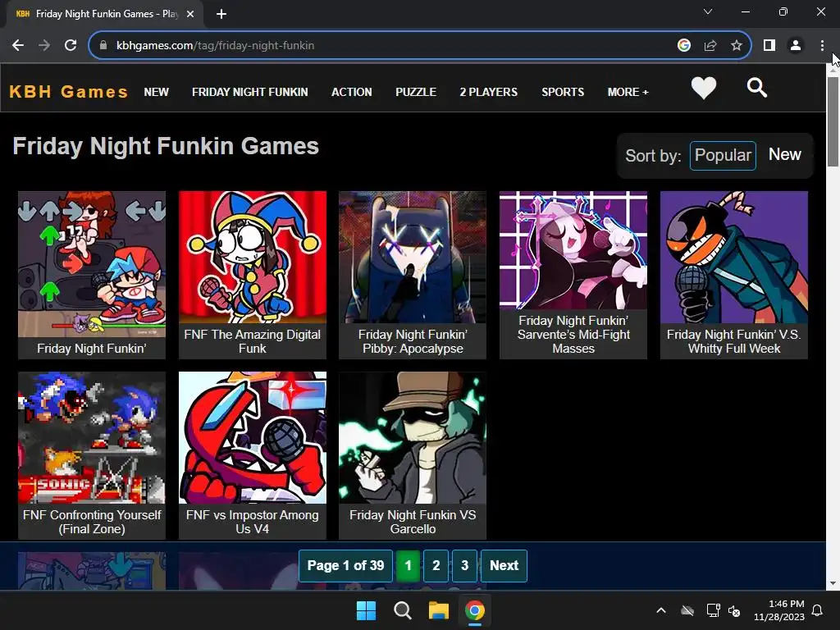Screen dimensions: 840x630
Task: Open the browser side panel icon
Action: (x=769, y=46)
